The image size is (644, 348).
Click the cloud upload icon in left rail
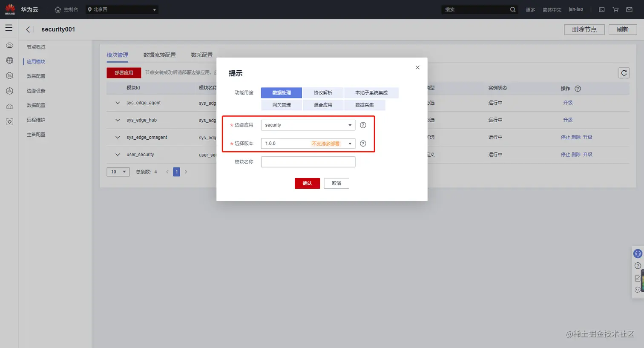coord(9,106)
